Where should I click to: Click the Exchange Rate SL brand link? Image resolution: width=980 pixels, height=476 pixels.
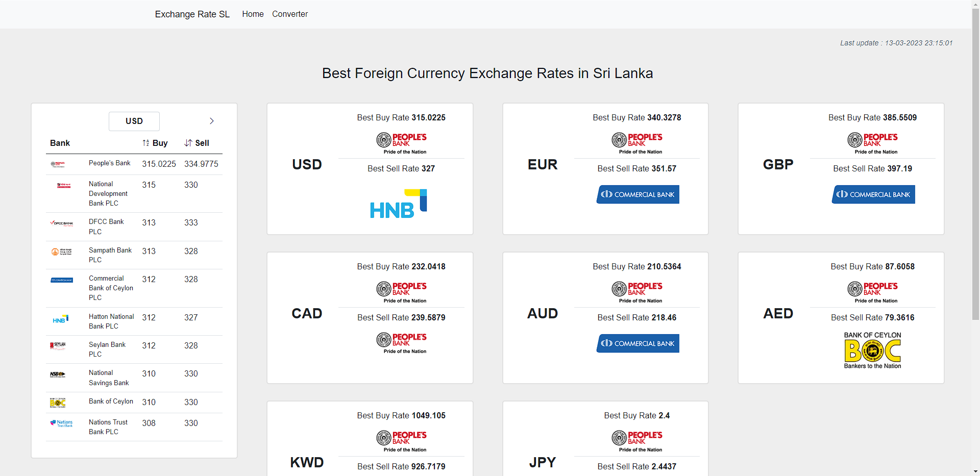coord(192,14)
